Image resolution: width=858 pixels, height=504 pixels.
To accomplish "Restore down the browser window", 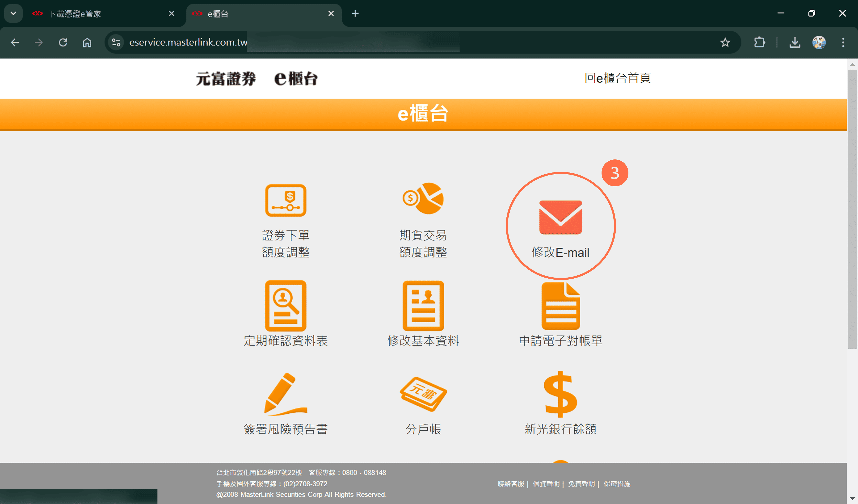I will pyautogui.click(x=812, y=13).
